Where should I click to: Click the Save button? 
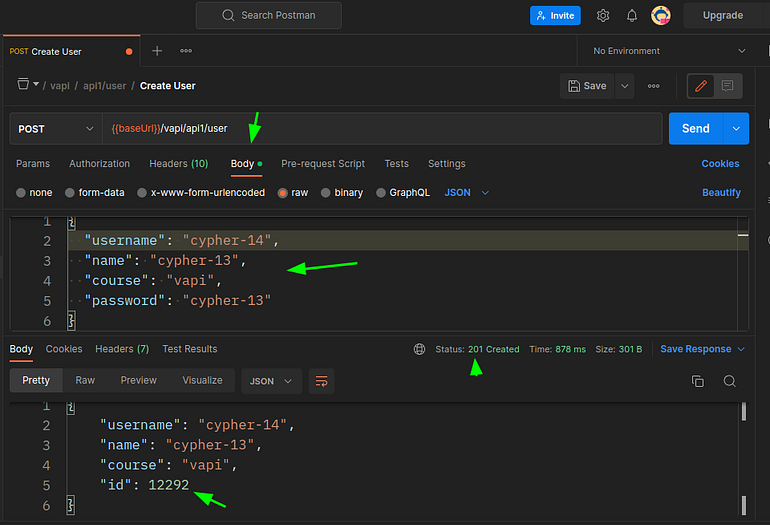pos(587,86)
